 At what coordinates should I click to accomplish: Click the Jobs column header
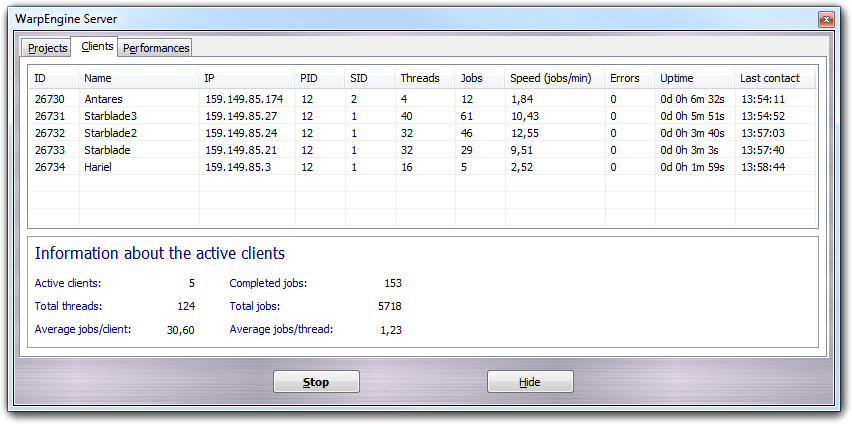pyautogui.click(x=479, y=78)
